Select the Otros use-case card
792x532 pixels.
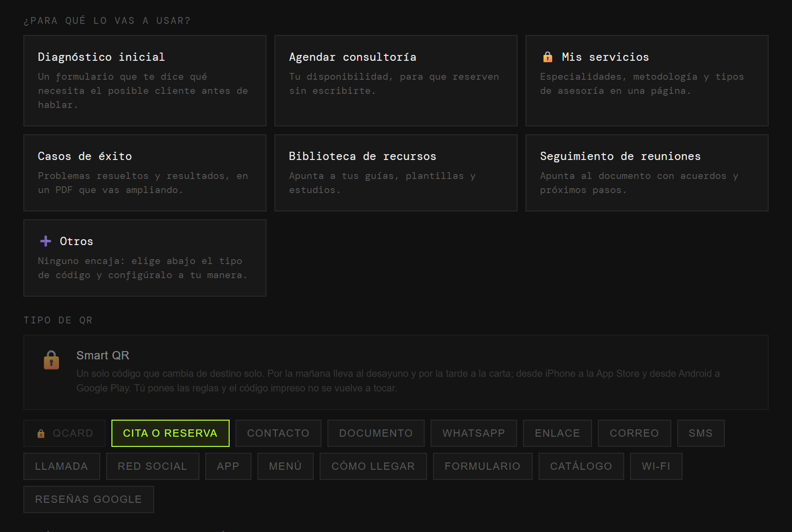tap(145, 258)
